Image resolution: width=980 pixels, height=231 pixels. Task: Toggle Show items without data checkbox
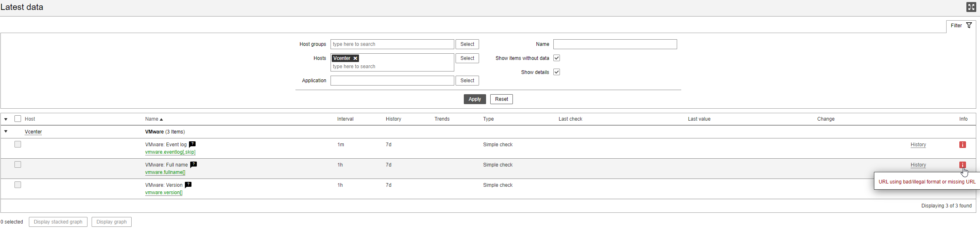(557, 58)
